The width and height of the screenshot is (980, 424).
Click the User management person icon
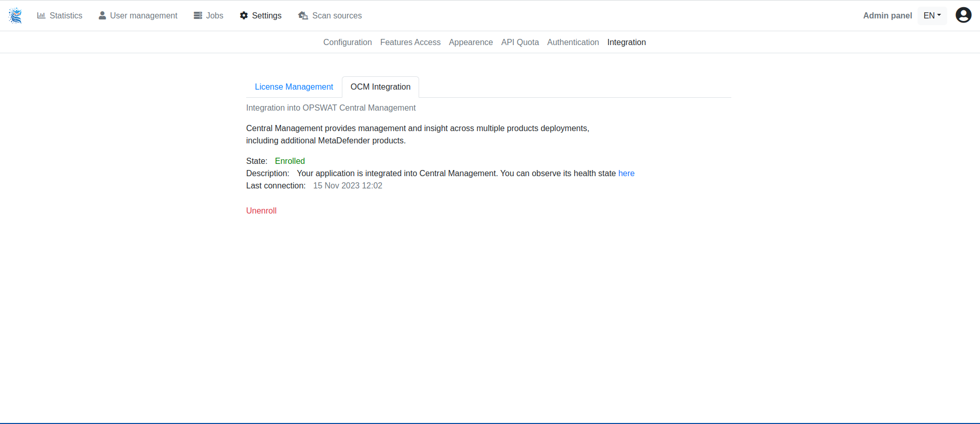point(102,15)
